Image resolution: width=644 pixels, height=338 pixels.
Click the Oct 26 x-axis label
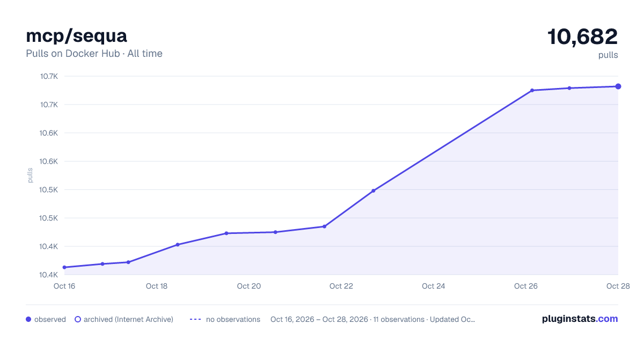tap(526, 286)
